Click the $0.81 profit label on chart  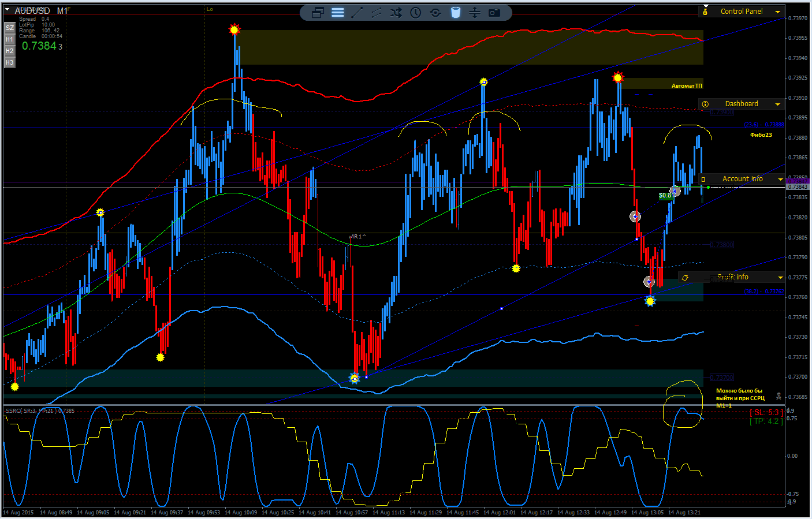click(666, 196)
